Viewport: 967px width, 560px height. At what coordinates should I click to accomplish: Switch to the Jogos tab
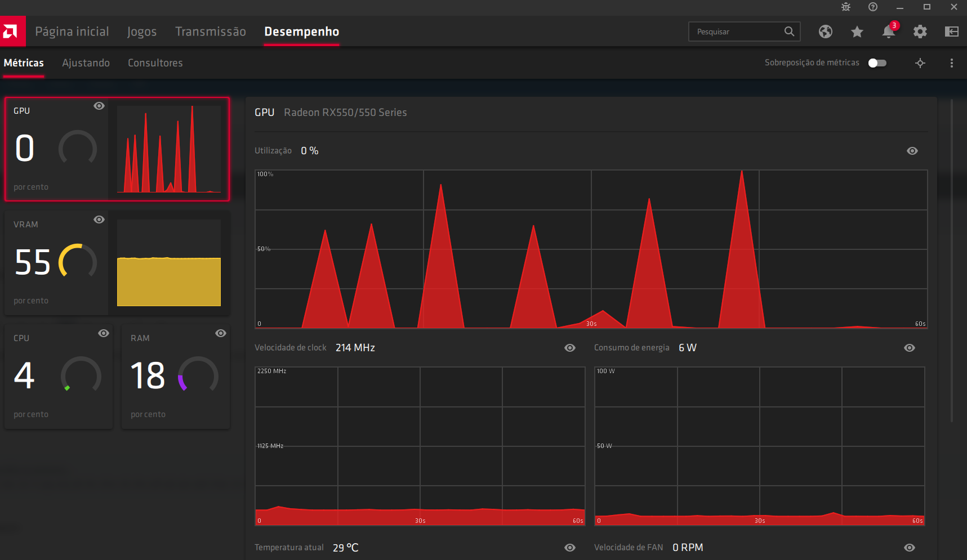pos(142,32)
